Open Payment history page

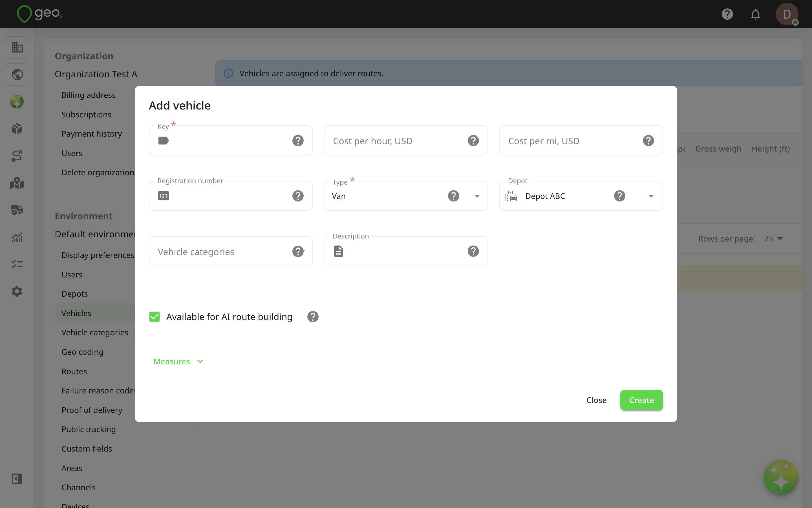[x=92, y=134]
